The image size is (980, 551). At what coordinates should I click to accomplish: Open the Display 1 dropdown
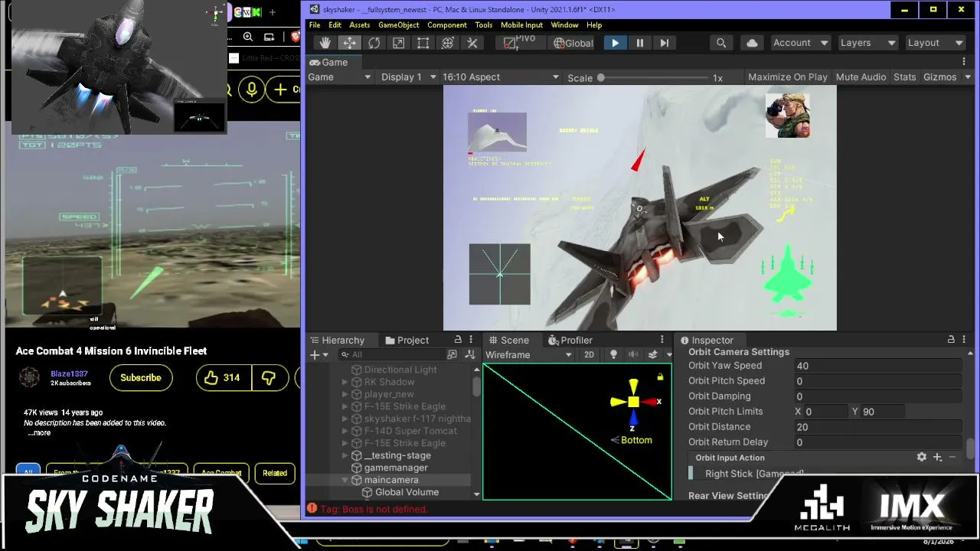[x=408, y=77]
